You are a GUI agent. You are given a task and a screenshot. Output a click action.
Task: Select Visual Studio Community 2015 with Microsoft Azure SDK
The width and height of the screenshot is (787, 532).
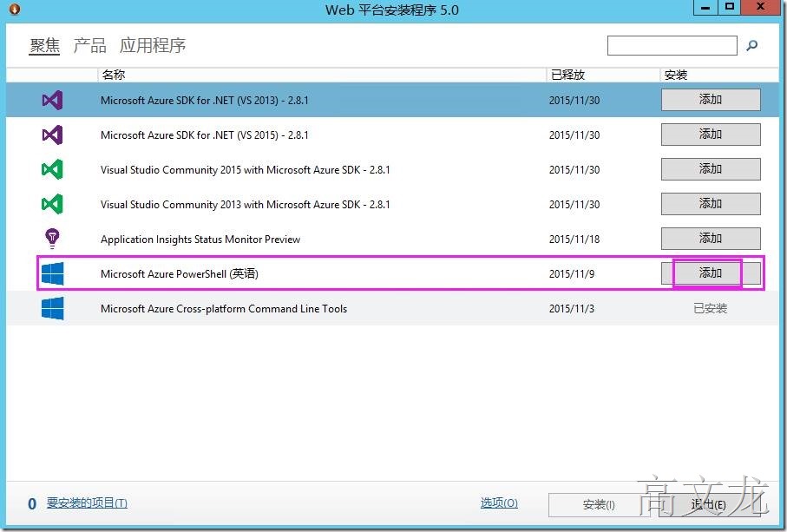pyautogui.click(x=245, y=169)
